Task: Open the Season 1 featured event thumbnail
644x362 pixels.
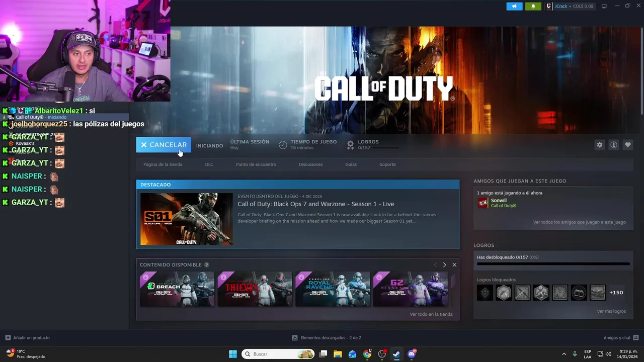Action: (x=186, y=219)
